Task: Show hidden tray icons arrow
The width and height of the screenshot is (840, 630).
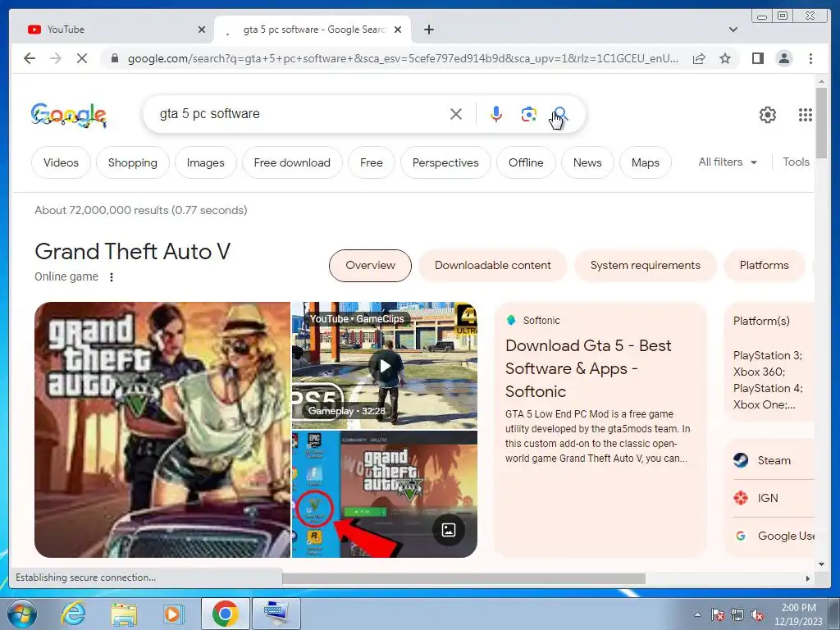Action: [697, 614]
